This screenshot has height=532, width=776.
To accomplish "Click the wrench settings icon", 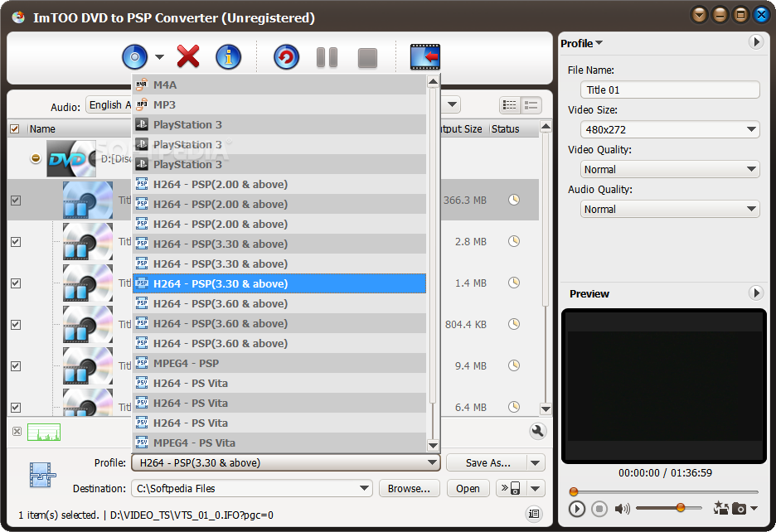I will [x=537, y=431].
